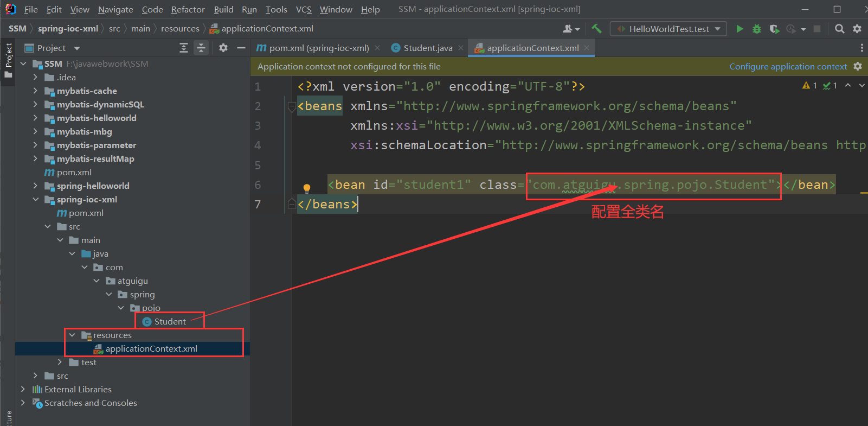Collapse the beans tag fold marker on line 2

(x=292, y=106)
